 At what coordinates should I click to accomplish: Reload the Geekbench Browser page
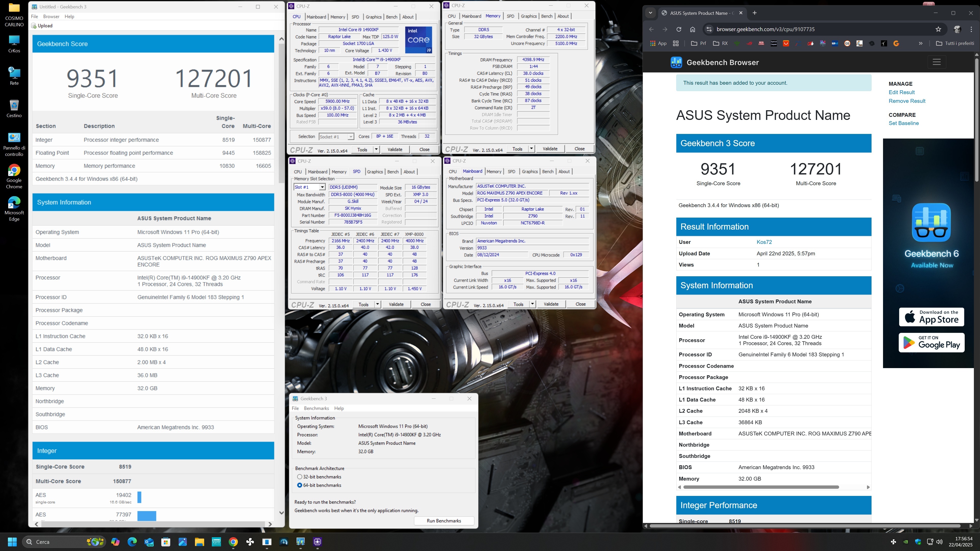coord(679,29)
